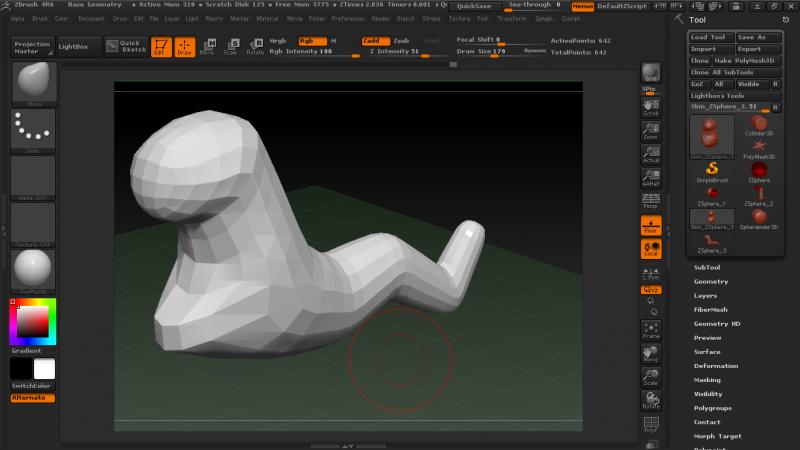The image size is (800, 450).
Task: Select the SimpleBrush tool thumbnail
Action: 712,171
